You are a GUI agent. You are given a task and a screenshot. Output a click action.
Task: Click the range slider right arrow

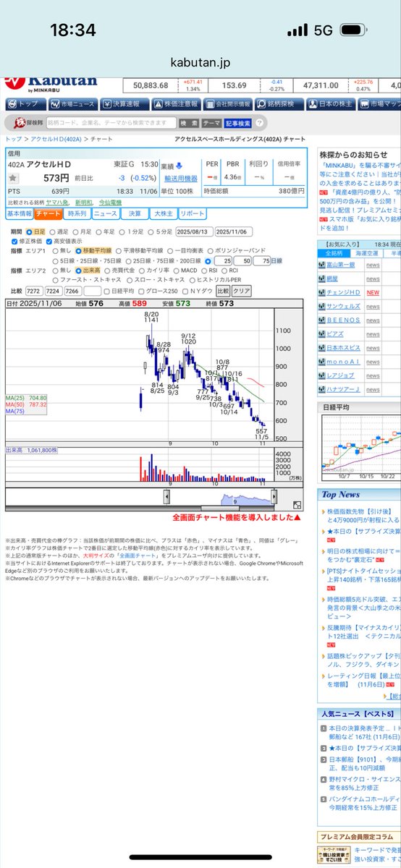pos(274,496)
